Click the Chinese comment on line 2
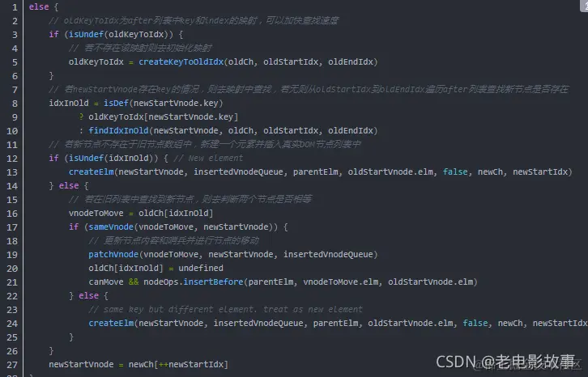The height and width of the screenshot is (377, 588). point(194,20)
